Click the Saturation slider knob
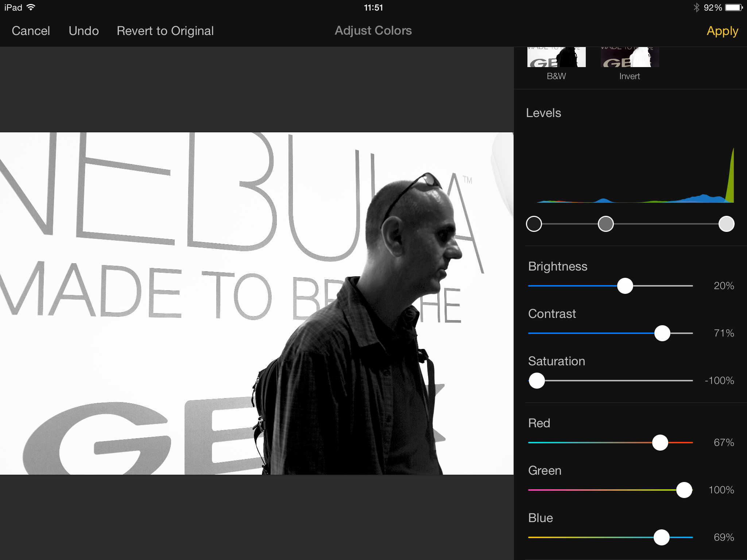 pyautogui.click(x=537, y=381)
